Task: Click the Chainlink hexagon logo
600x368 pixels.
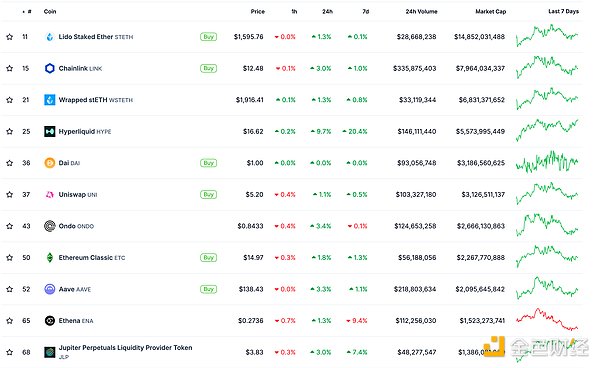Action: tap(50, 68)
